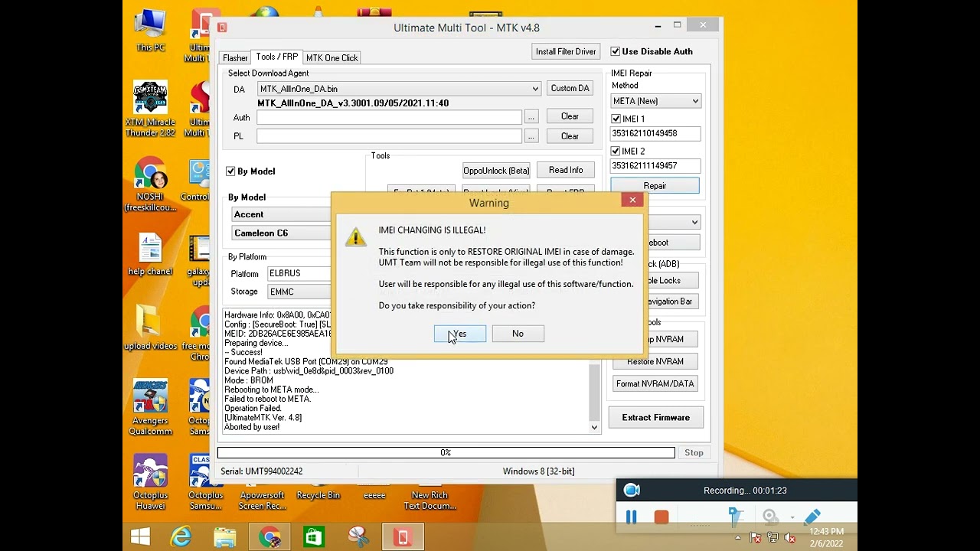Click Format NVRAM/DATA button
The image size is (980, 551).
pyautogui.click(x=655, y=383)
